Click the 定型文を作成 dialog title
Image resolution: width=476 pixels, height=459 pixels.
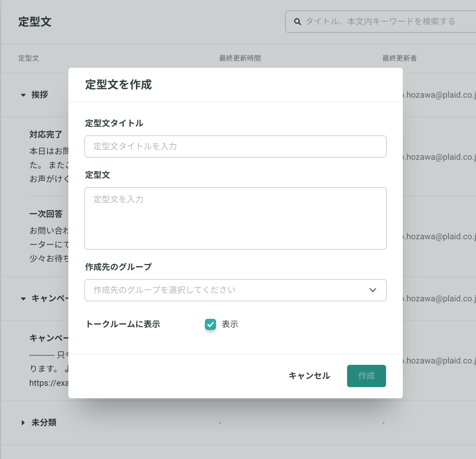tap(118, 85)
